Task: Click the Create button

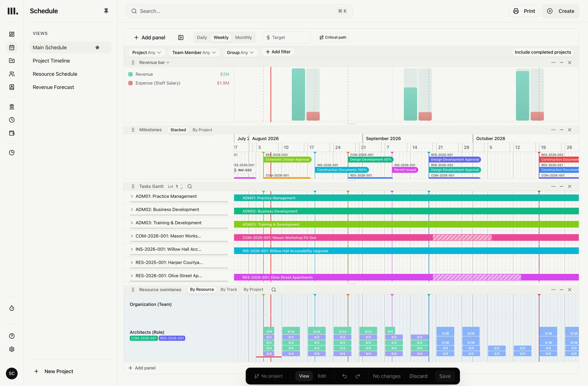Action: (x=560, y=11)
